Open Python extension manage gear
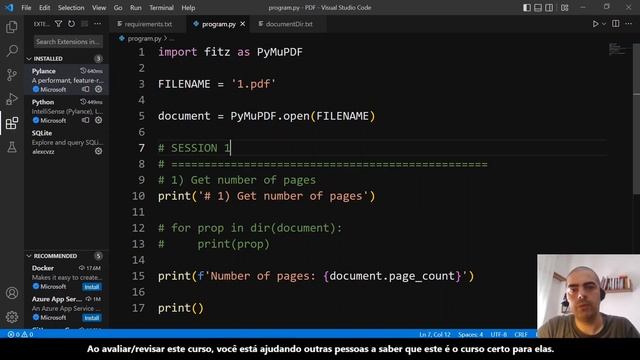Viewport: 640px width, 360px height. point(98,120)
